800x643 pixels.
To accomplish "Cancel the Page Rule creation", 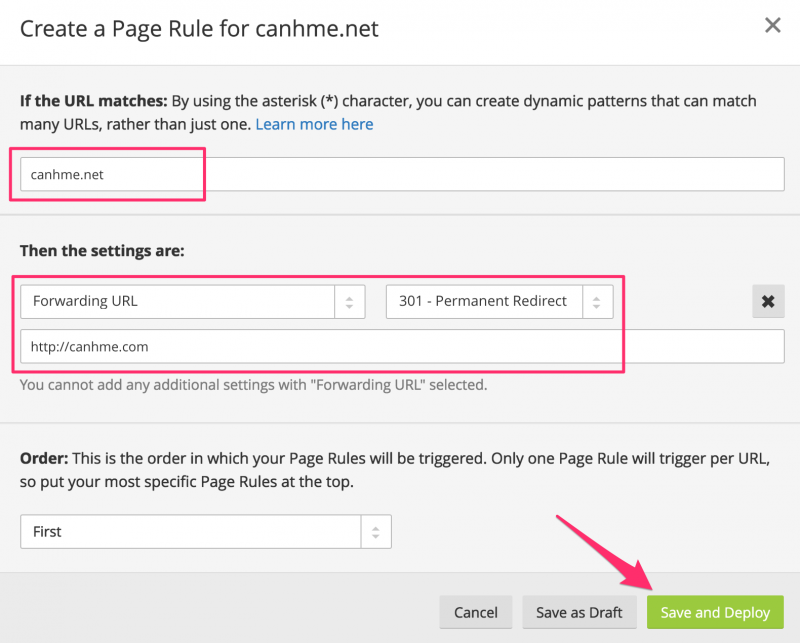I will 476,612.
